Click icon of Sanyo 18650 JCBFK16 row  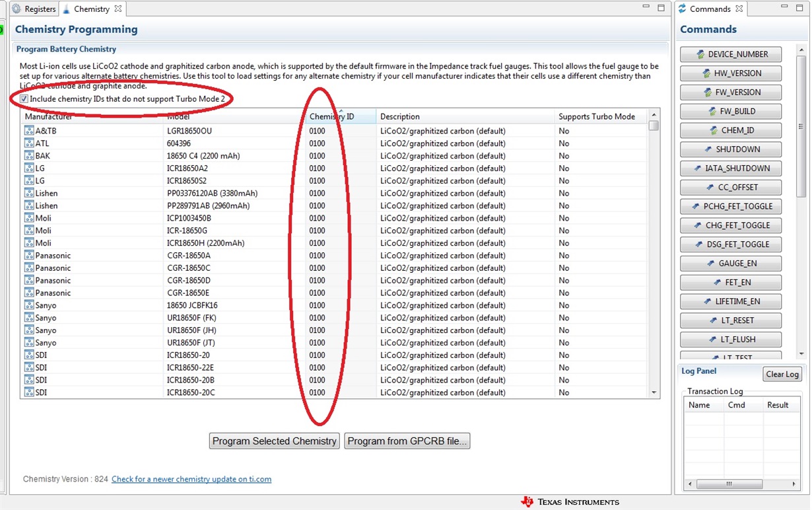tap(29, 305)
